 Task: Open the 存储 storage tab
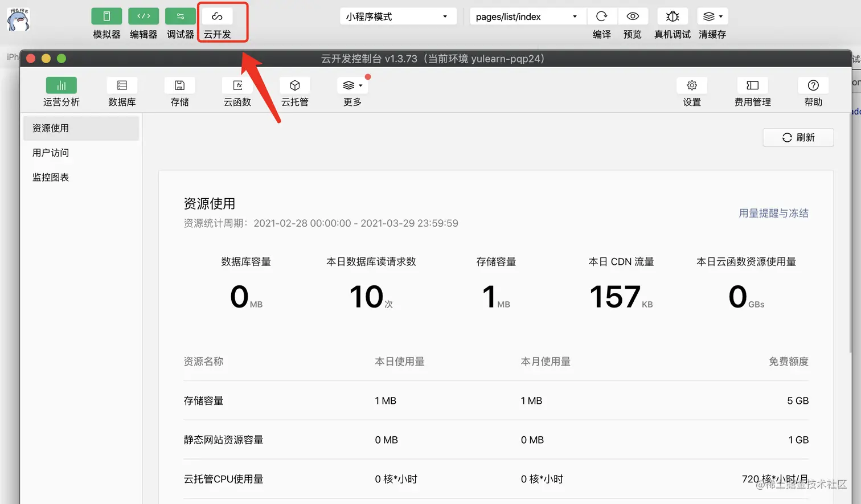[179, 85]
